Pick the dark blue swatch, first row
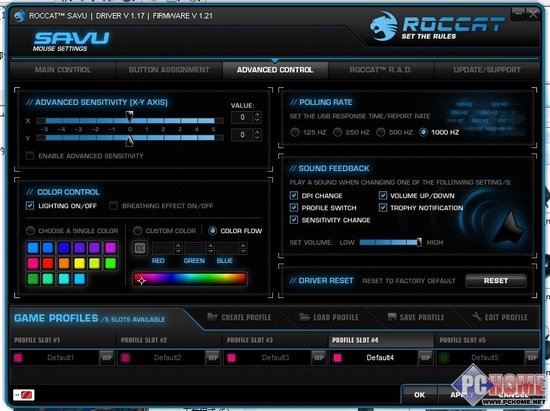 (x=64, y=248)
